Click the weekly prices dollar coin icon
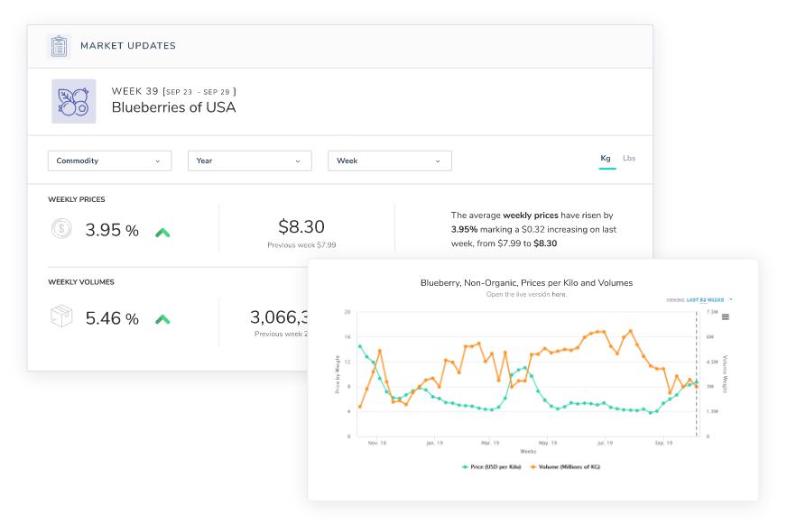This screenshot has height=532, width=787. click(61, 230)
